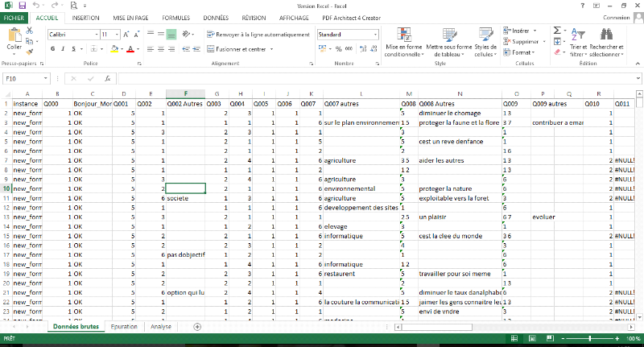Click the Name Box showing F10
Viewport: 644px width, 347px height.
pyautogui.click(x=24, y=79)
